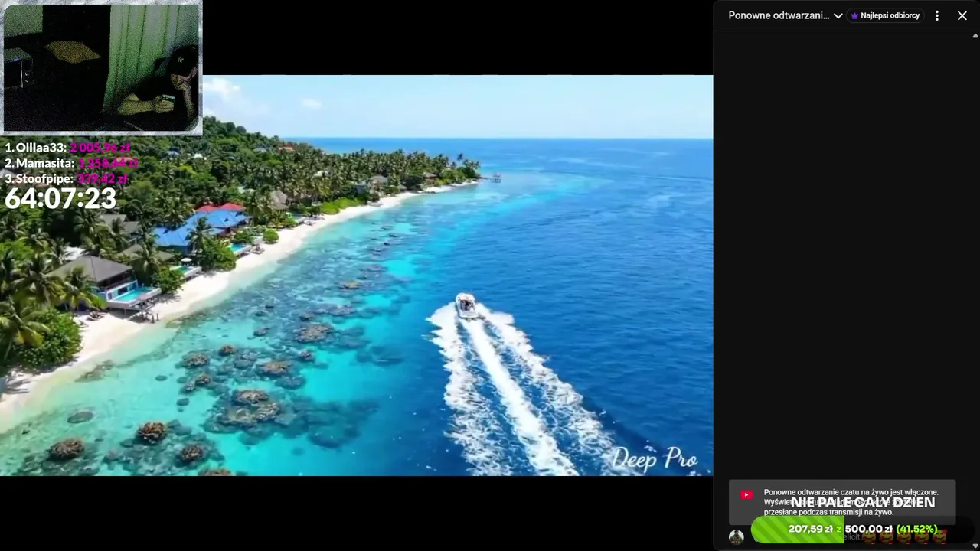Open the chat user avatar
Viewport: 980px width, 551px height.
[x=737, y=536]
